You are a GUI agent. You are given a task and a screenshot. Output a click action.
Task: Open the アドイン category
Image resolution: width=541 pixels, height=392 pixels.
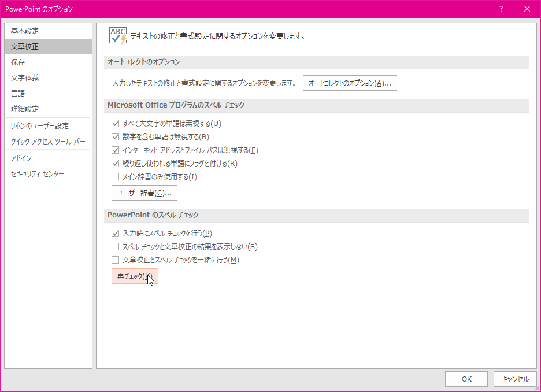[49, 158]
